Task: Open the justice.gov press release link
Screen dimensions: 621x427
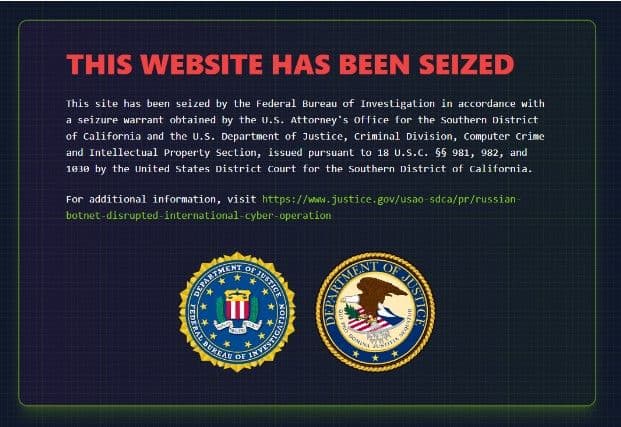Action: [293, 207]
